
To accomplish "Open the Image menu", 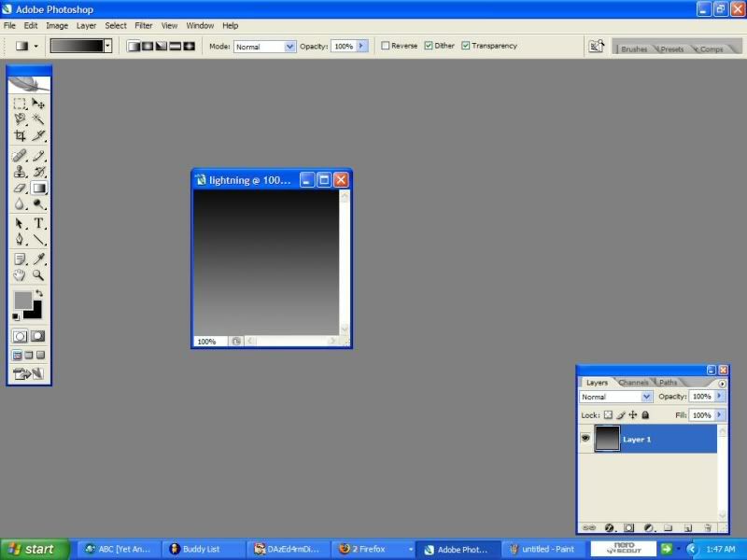I will [x=57, y=26].
